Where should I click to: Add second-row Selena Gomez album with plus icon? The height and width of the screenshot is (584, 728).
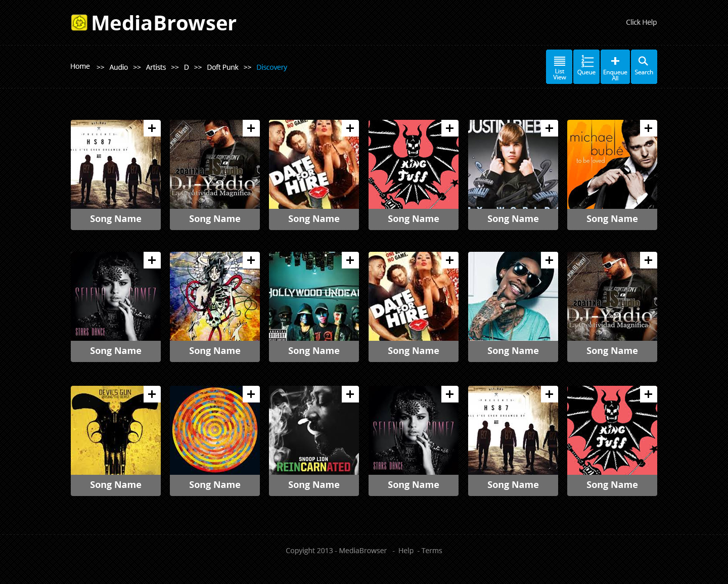tap(152, 260)
